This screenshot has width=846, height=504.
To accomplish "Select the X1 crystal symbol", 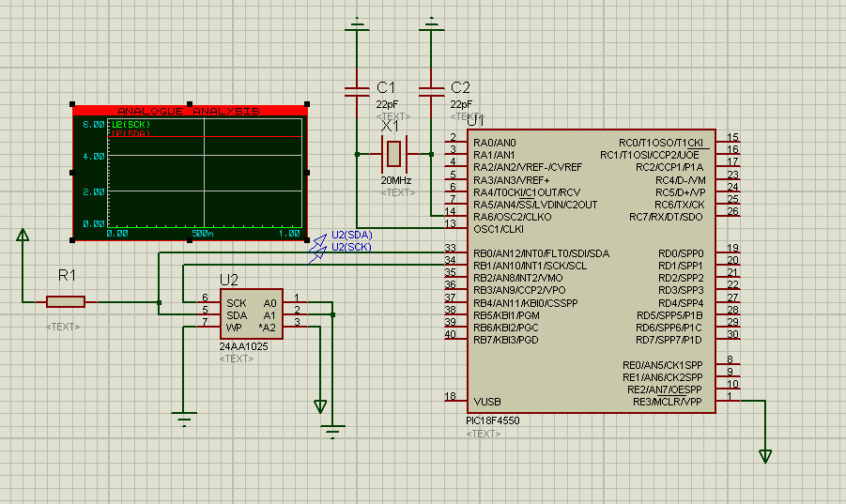I will [393, 154].
